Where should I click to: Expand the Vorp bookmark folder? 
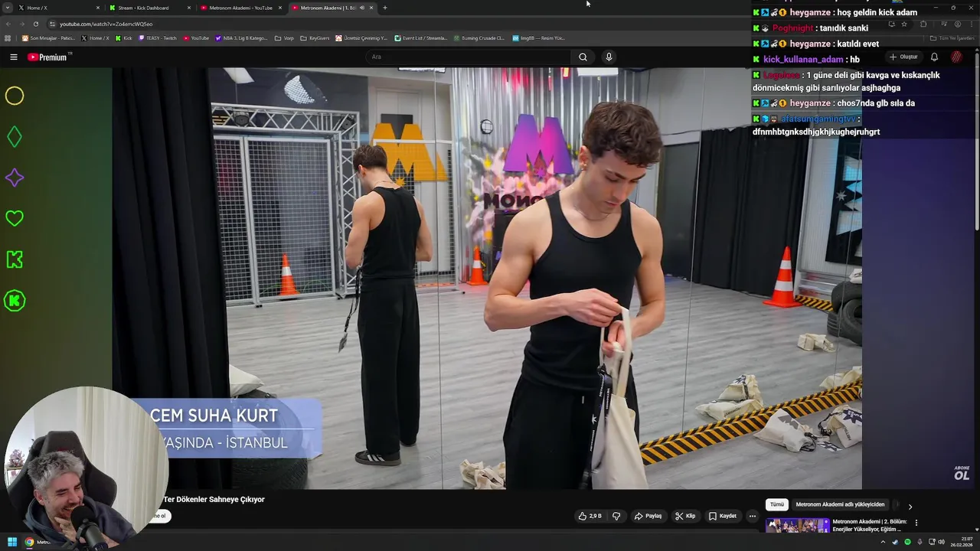(284, 37)
